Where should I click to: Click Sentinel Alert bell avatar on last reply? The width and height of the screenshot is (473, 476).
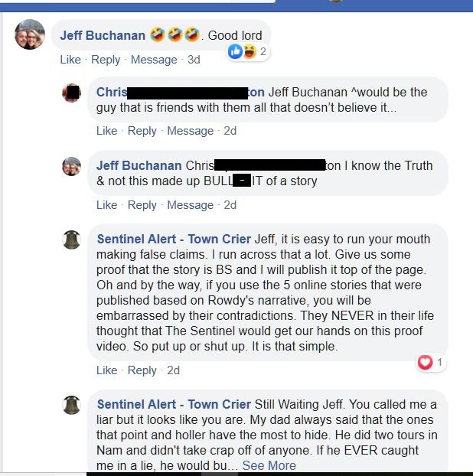point(71,405)
